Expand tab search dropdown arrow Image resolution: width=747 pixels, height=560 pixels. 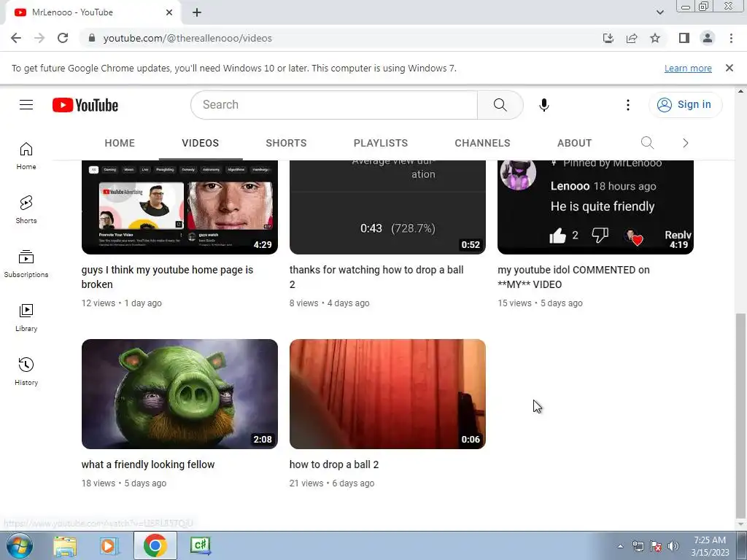coord(659,12)
